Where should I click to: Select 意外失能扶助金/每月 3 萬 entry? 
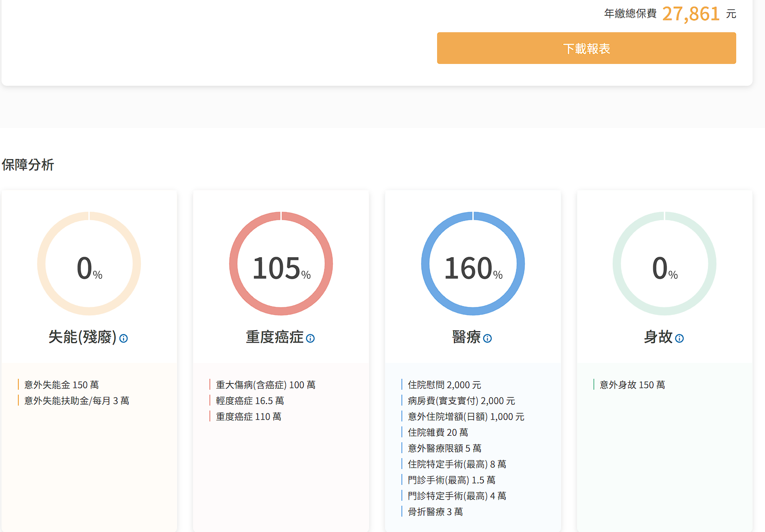76,401
